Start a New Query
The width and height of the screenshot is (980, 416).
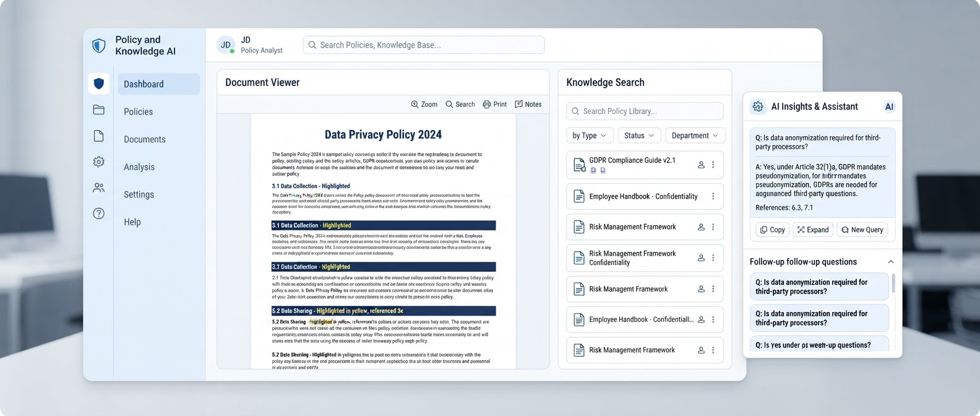(862, 230)
